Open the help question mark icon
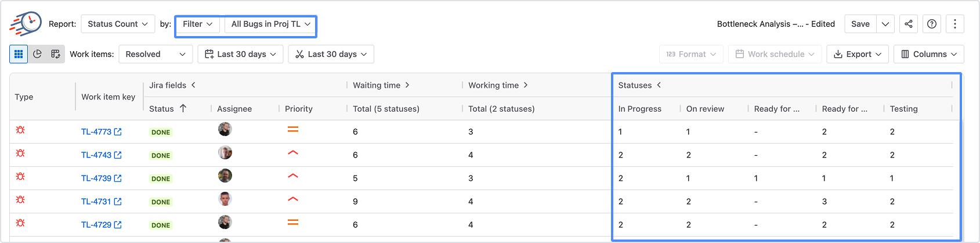Screen dimensions: 980x243 pyautogui.click(x=932, y=24)
